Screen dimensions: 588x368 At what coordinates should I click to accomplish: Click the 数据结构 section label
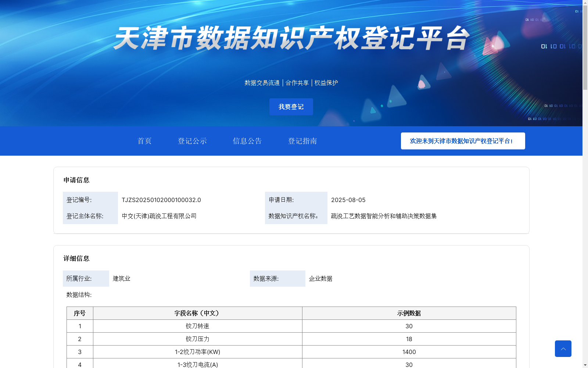78,294
